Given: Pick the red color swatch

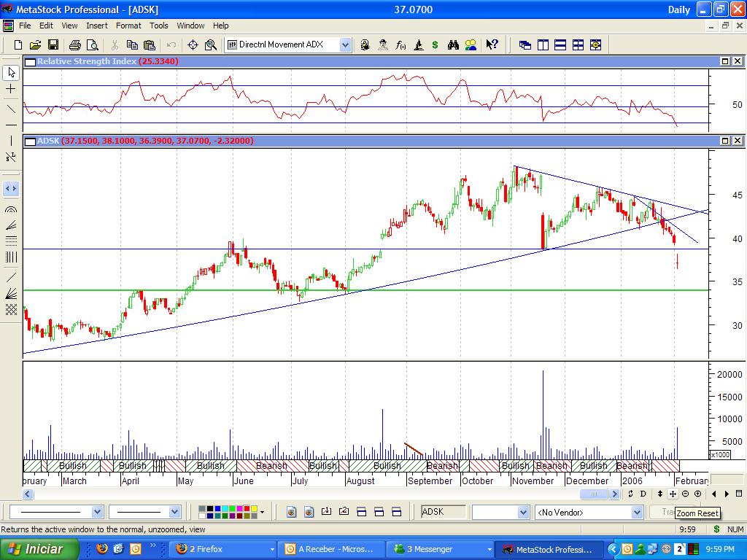Looking at the screenshot, I should [245, 509].
